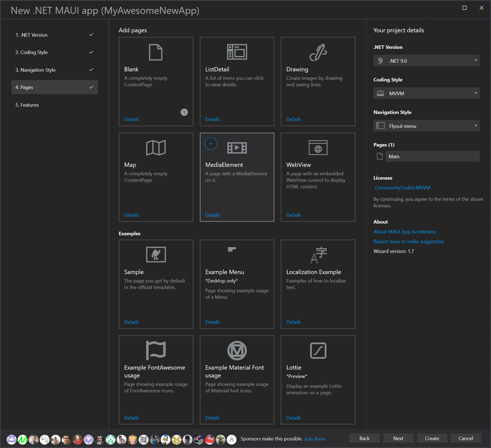Click the generic person sponsor avatar
This screenshot has width=491, height=448.
click(x=231, y=439)
